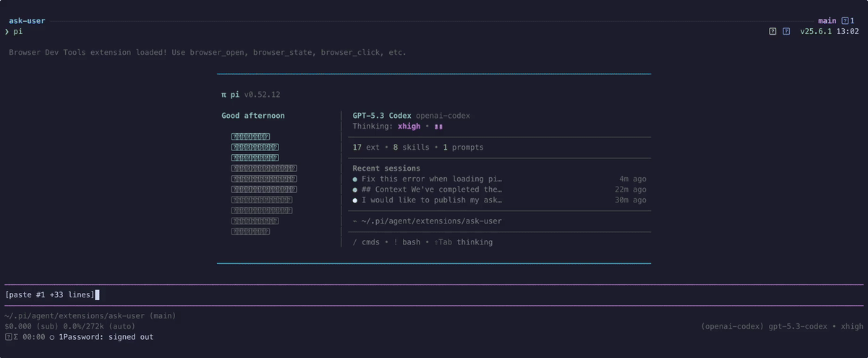
Task: Click the '22m ago' timestamp
Action: 631,189
